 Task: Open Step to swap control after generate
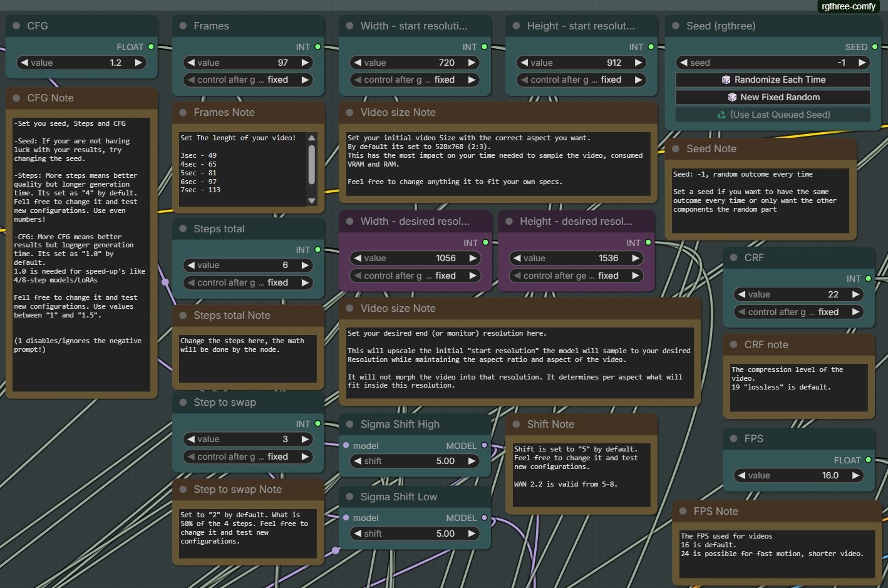pyautogui.click(x=248, y=456)
